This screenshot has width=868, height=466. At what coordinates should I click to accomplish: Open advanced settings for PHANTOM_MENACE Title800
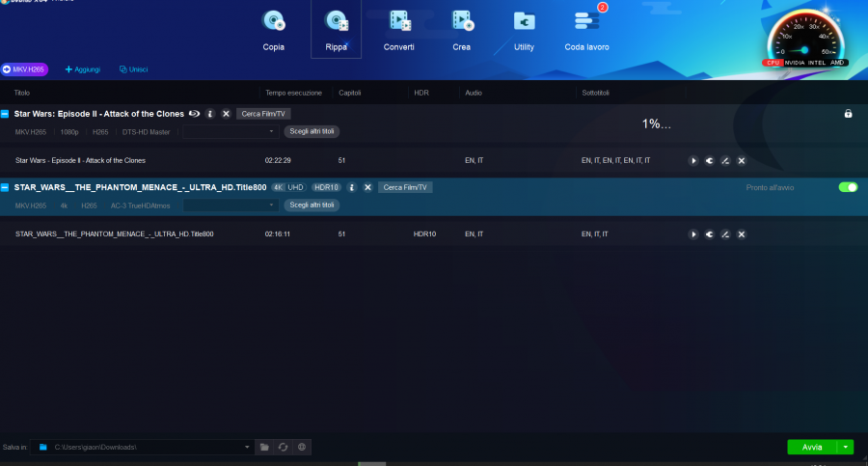[709, 234]
